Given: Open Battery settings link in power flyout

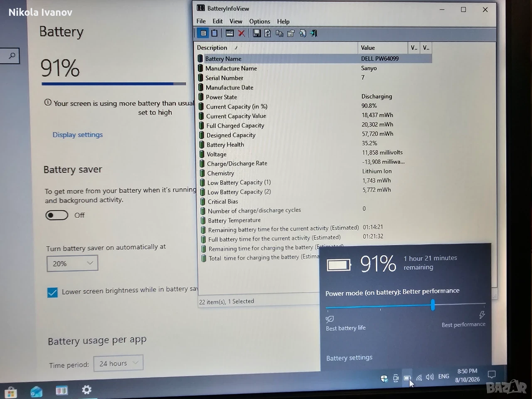Looking at the screenshot, I should (349, 358).
